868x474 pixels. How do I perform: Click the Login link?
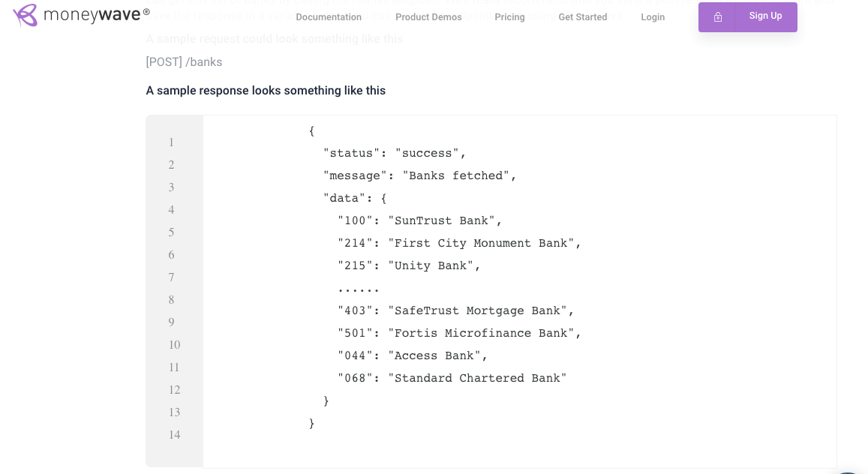[x=653, y=17]
